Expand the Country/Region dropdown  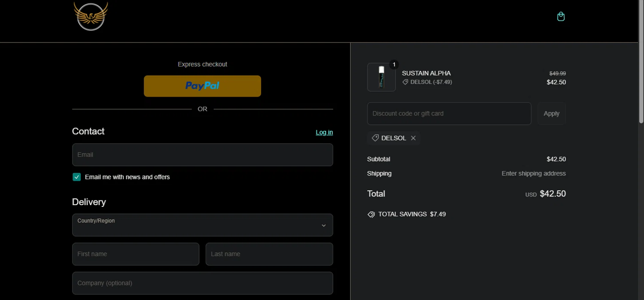click(x=203, y=225)
